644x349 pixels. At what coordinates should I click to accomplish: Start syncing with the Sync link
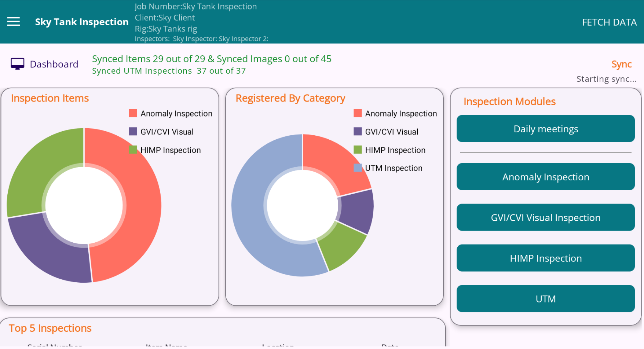[x=621, y=64]
